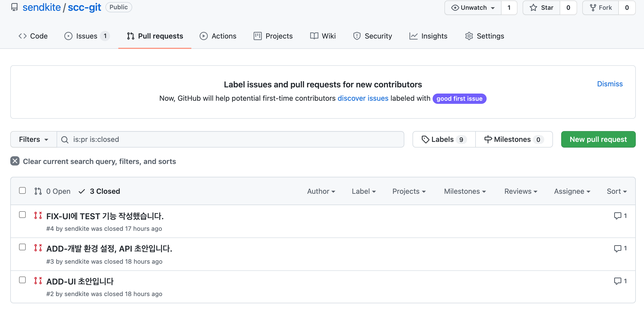644x312 pixels.
Task: Switch to the Issues tab
Action: (87, 36)
